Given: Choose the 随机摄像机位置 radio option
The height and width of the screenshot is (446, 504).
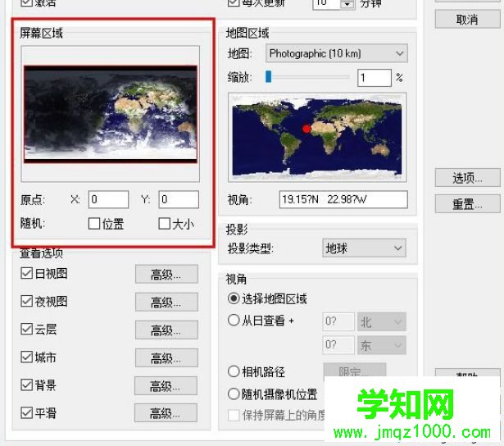Looking at the screenshot, I should (234, 394).
